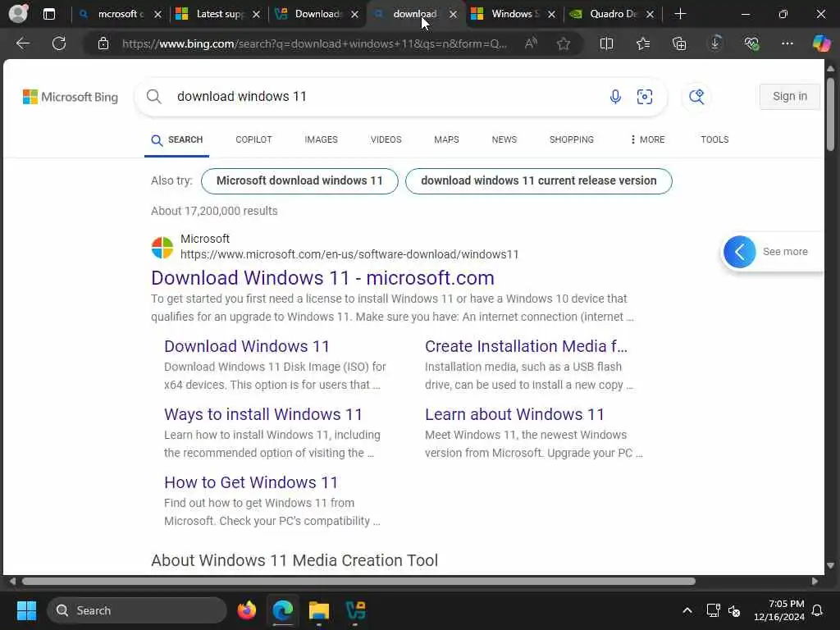
Task: Open the Favorites list
Action: [643, 43]
